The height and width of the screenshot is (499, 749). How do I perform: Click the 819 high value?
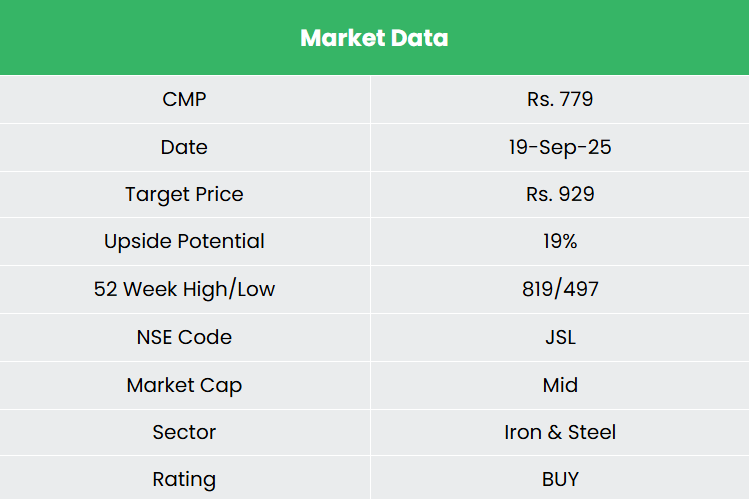click(x=539, y=289)
